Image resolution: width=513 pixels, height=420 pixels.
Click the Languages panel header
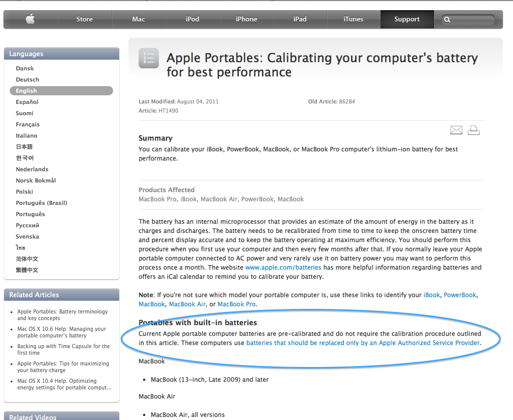(62, 54)
